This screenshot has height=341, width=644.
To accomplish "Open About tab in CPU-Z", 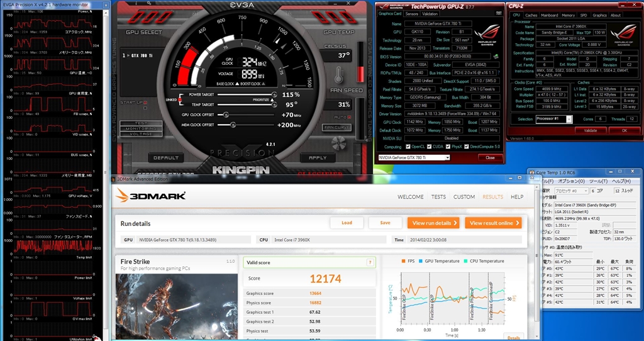I will [x=615, y=15].
